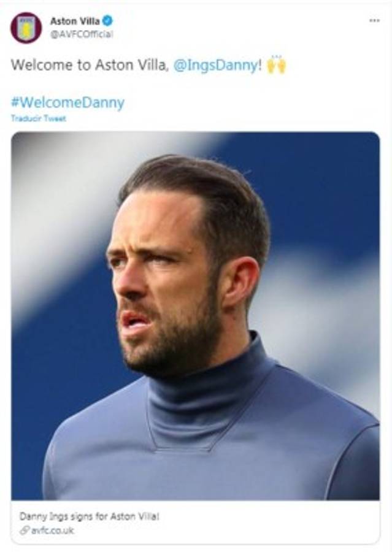Click the raised hands emoji
392x552 pixels.
click(x=276, y=65)
